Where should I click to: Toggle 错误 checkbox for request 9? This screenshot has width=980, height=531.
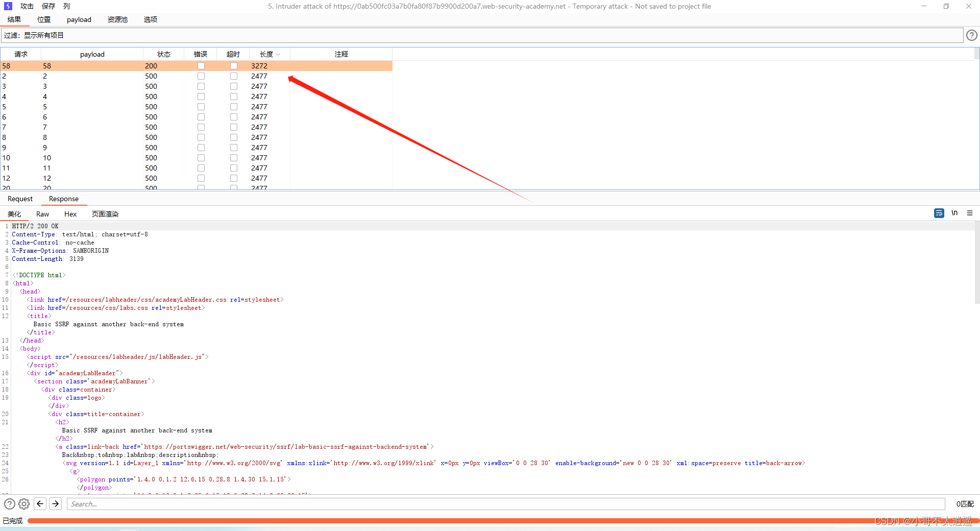click(201, 148)
